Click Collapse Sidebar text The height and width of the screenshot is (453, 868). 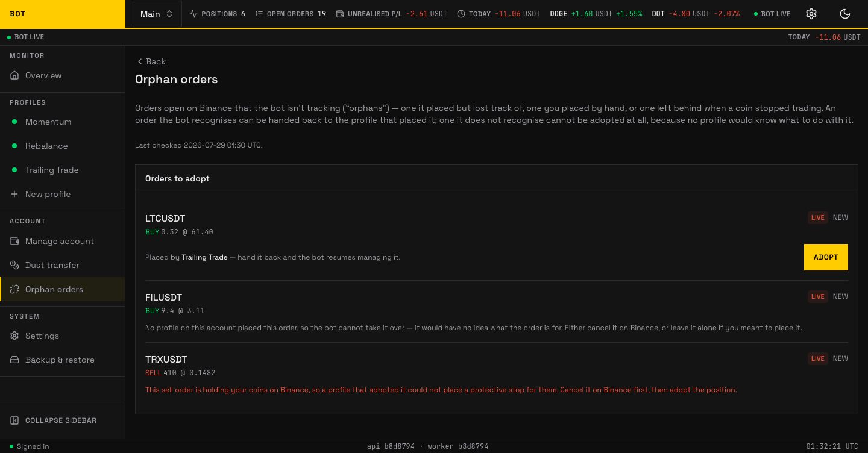pos(61,420)
